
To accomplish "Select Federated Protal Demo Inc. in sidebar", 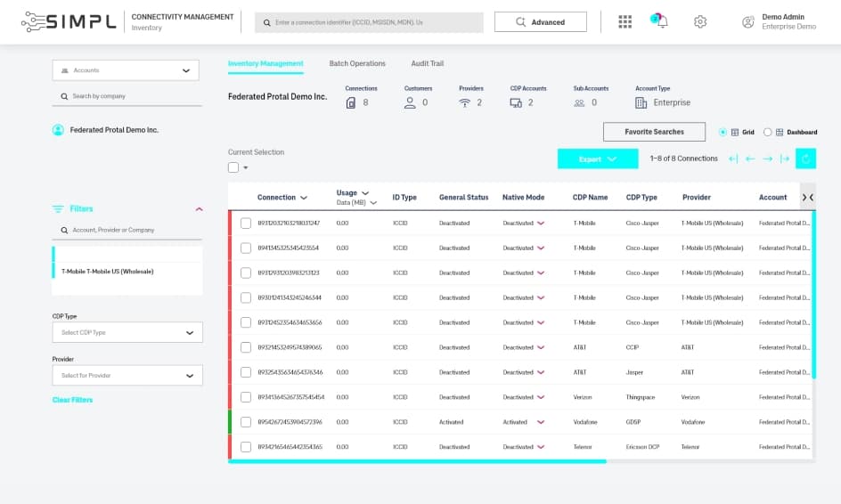I will coord(114,130).
